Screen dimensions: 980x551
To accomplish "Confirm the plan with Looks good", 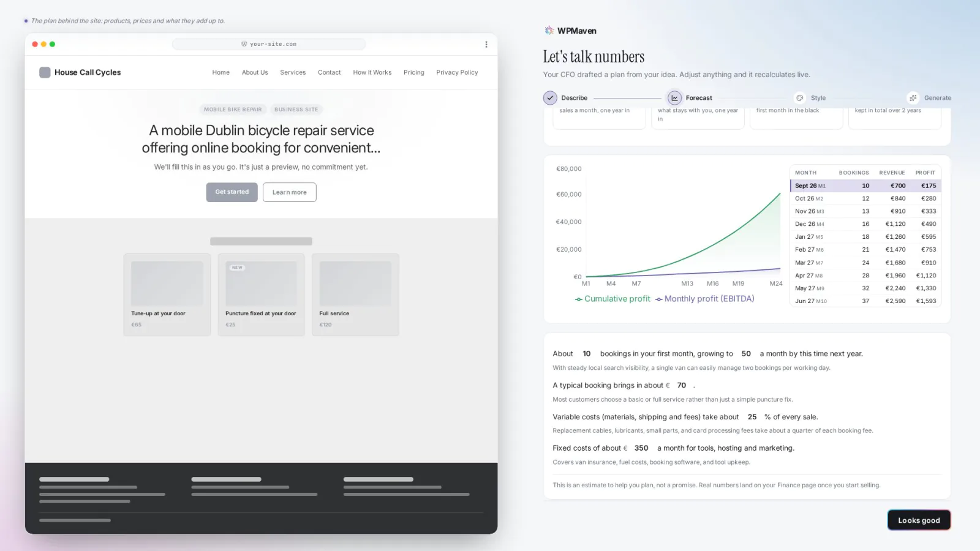I will (919, 520).
